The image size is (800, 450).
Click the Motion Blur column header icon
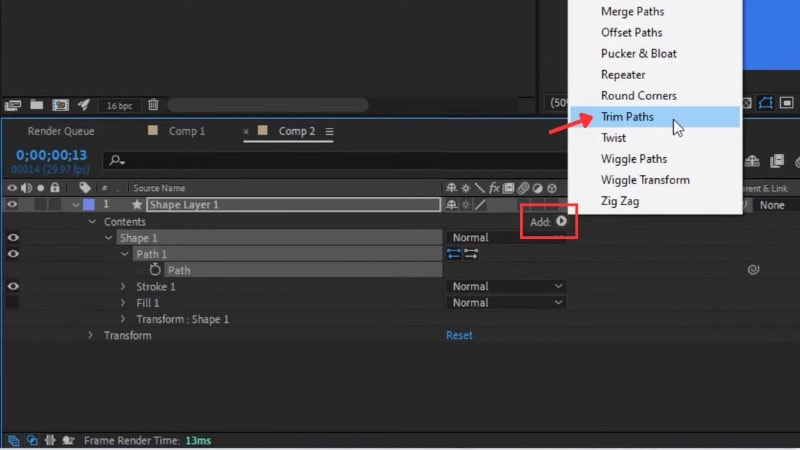click(523, 188)
